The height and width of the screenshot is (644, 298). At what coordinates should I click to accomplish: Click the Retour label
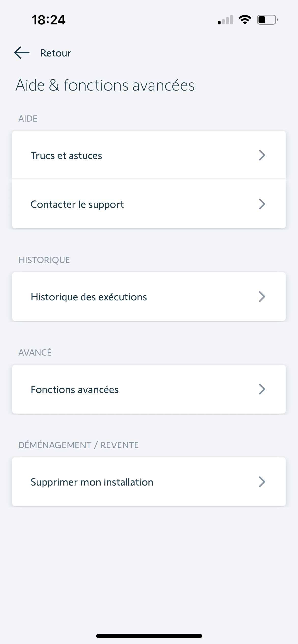(56, 53)
